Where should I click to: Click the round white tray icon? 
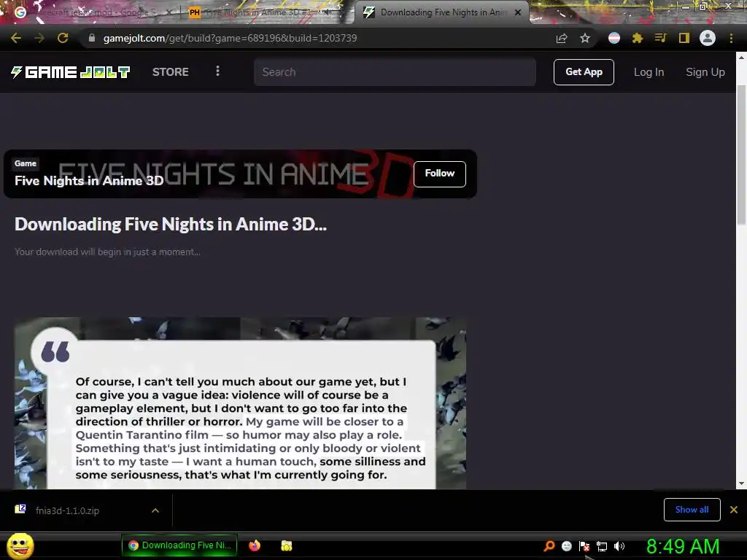[x=566, y=546]
